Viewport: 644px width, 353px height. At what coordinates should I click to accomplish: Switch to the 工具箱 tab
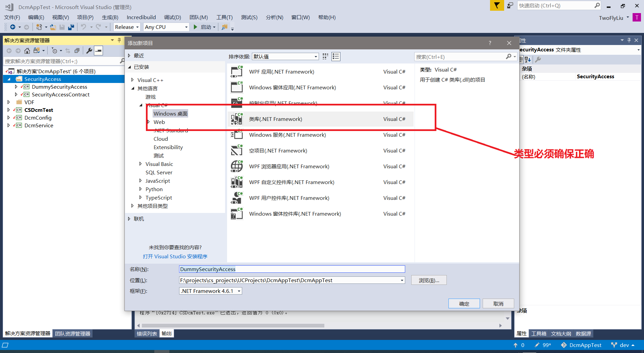[539, 334]
